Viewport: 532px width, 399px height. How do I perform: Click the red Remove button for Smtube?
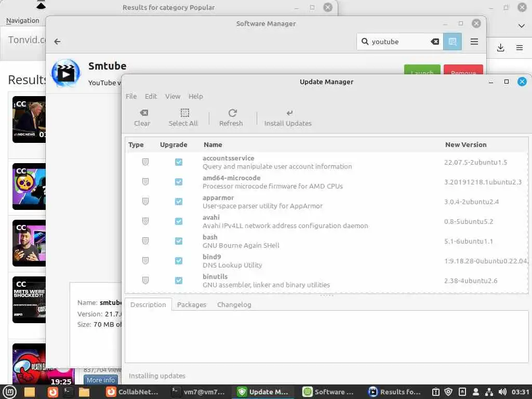click(463, 70)
